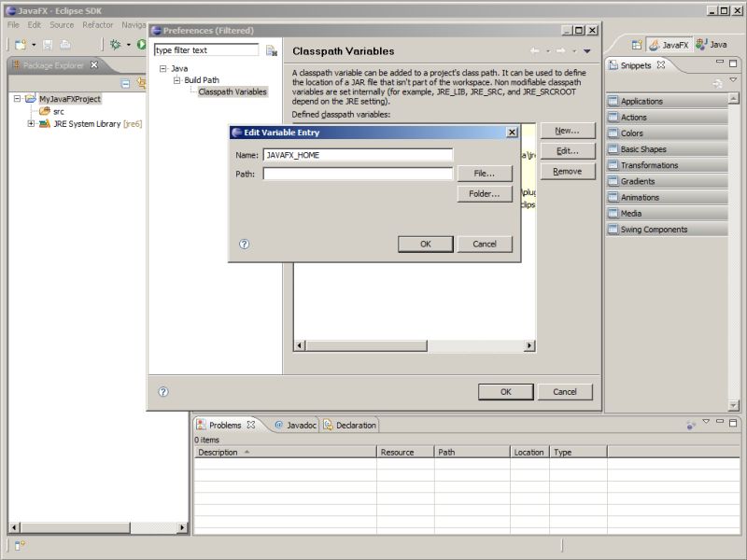Click the New... button in Classpath Variables

(x=568, y=131)
